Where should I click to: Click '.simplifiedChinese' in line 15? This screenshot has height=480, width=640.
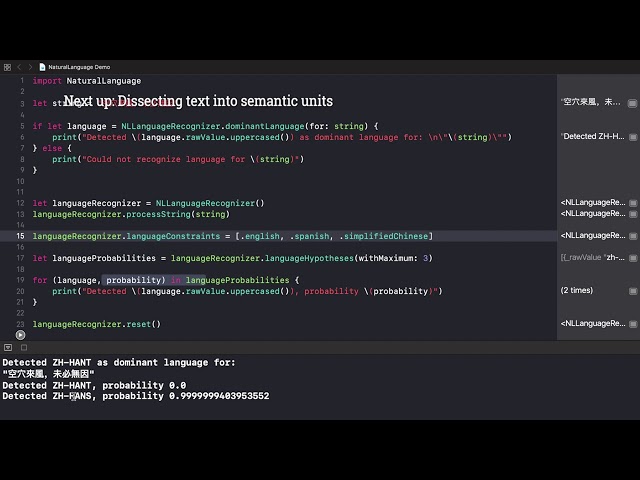click(x=384, y=236)
